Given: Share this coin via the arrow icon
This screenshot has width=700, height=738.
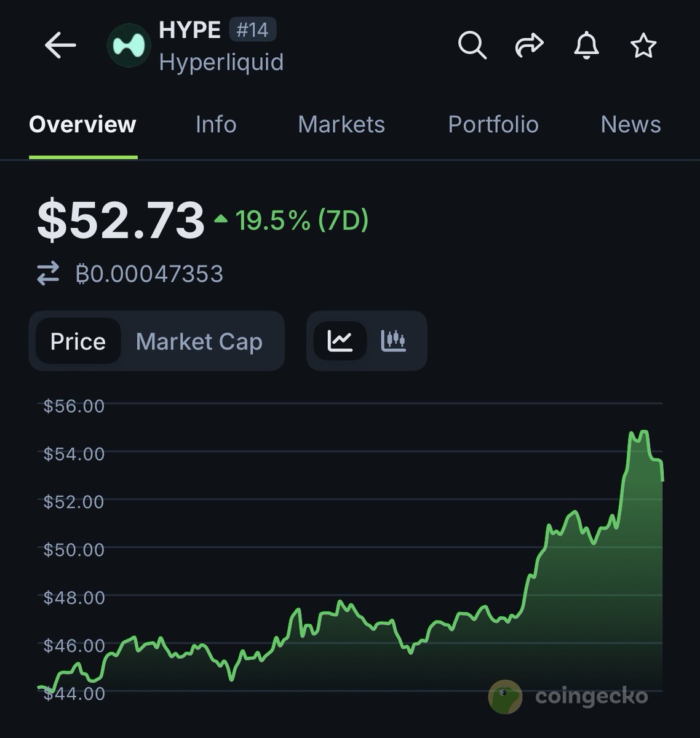Looking at the screenshot, I should pyautogui.click(x=529, y=46).
